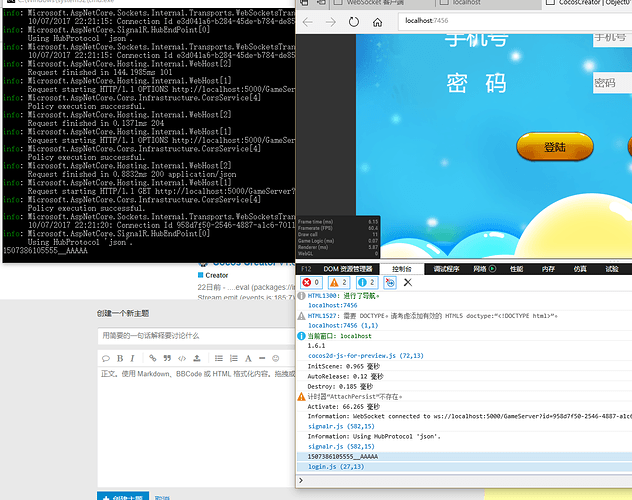Click the browser back arrow
632x500 pixels.
tap(308, 22)
